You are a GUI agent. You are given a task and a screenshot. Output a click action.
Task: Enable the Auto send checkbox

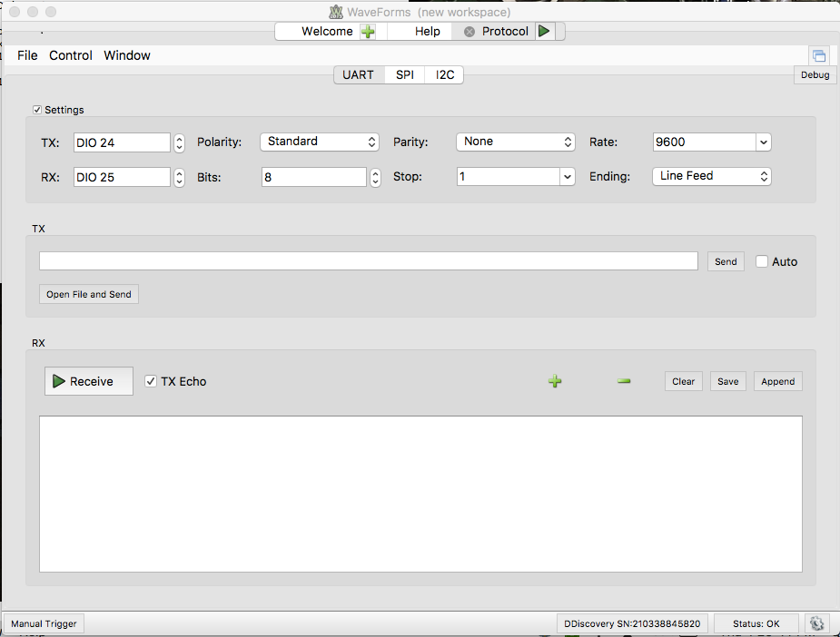[x=762, y=261]
